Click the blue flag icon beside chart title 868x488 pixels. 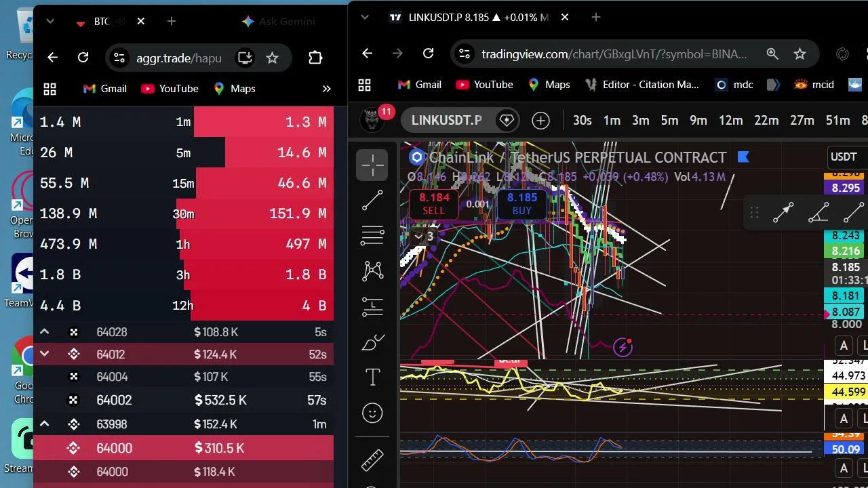pos(743,157)
